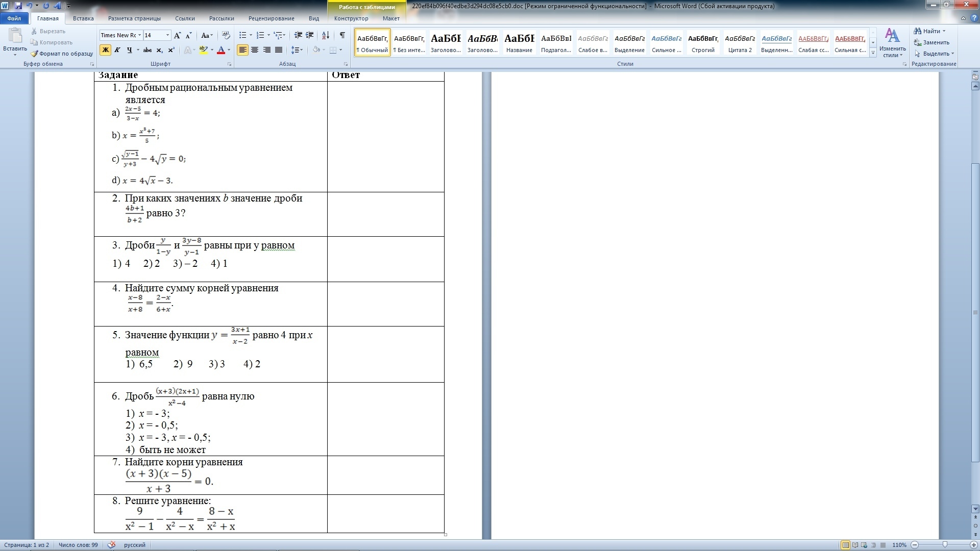This screenshot has height=551, width=980.
Task: Open Replace (Заменить) dialog
Action: tap(932, 42)
